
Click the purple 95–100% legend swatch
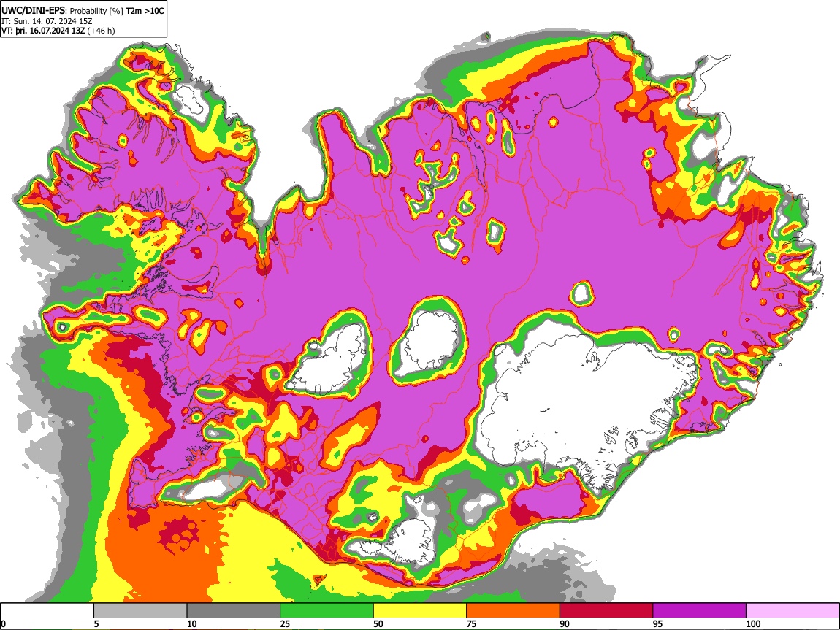[700, 611]
